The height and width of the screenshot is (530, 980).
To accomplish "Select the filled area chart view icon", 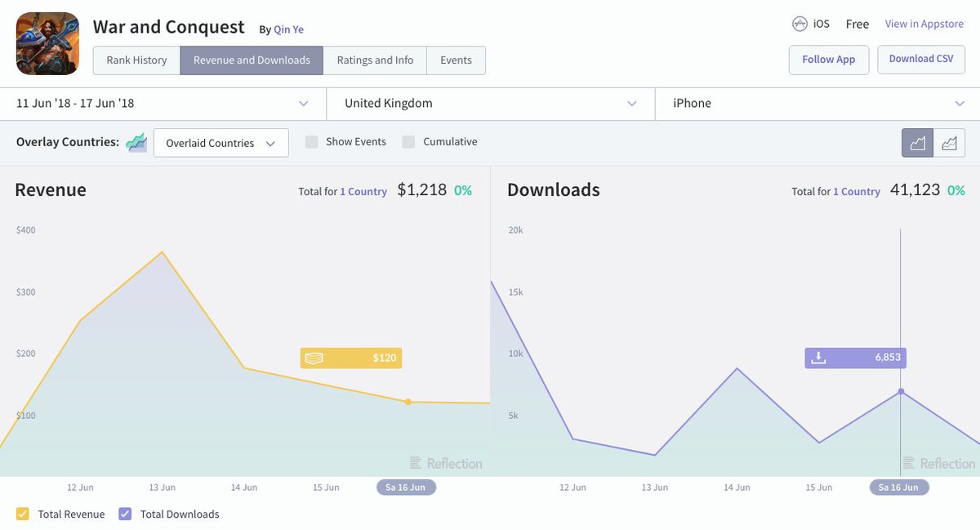I will point(918,143).
